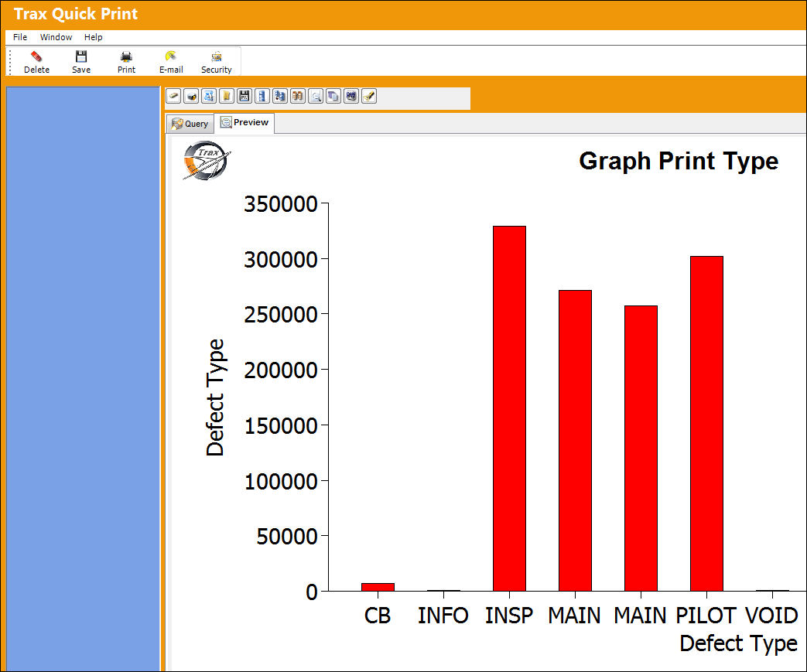Click the PILOT category label

(x=706, y=616)
